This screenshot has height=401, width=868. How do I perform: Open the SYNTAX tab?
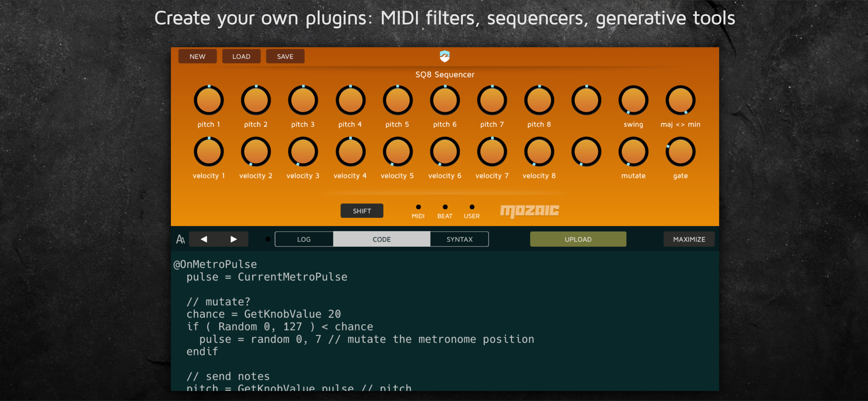(459, 239)
